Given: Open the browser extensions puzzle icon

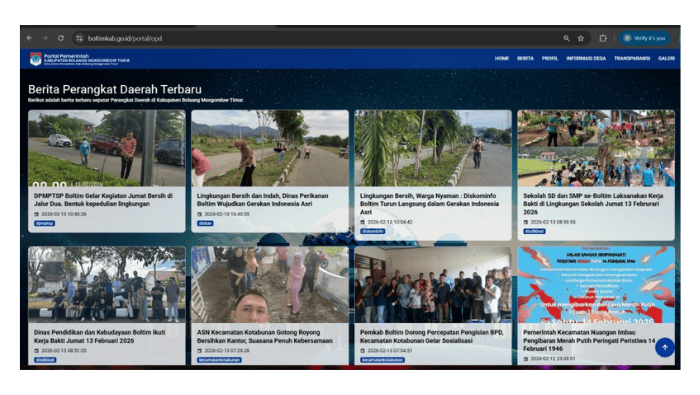Looking at the screenshot, I should click(603, 38).
